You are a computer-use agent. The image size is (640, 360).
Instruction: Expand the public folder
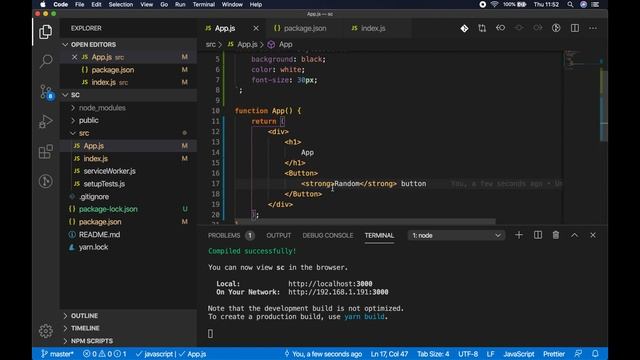(x=89, y=120)
